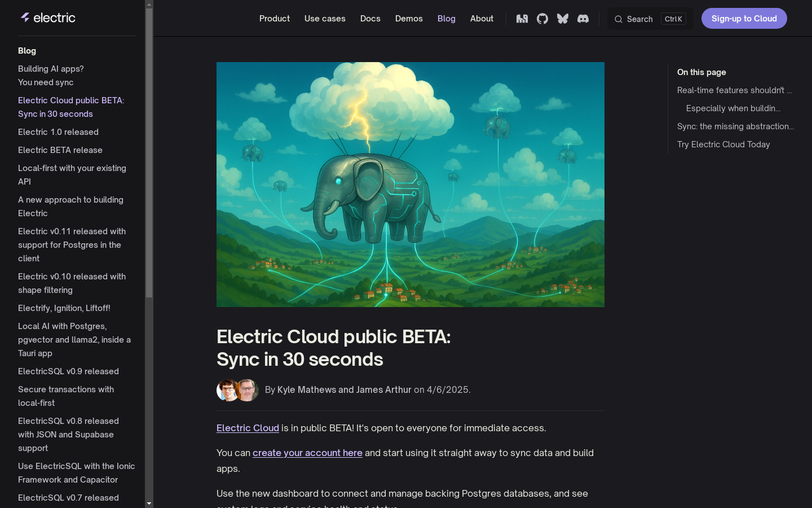The image size is (812, 508).
Task: Jump to 'Sync: the missing abstraction' section
Action: tap(735, 126)
